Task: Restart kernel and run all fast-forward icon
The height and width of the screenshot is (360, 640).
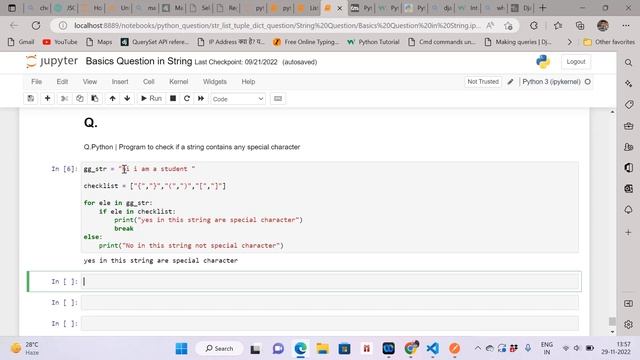Action: 201,99
